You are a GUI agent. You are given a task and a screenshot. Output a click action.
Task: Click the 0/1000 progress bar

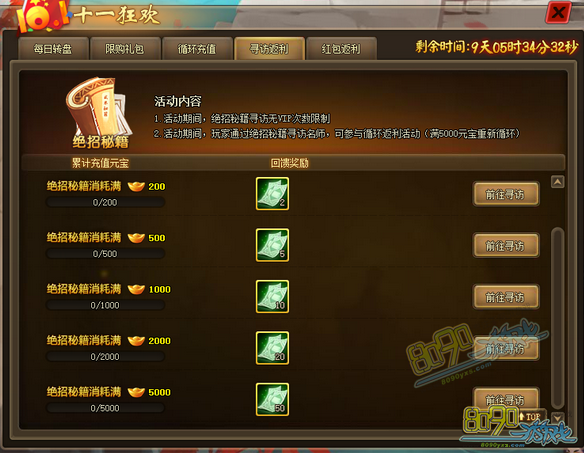pyautogui.click(x=105, y=305)
